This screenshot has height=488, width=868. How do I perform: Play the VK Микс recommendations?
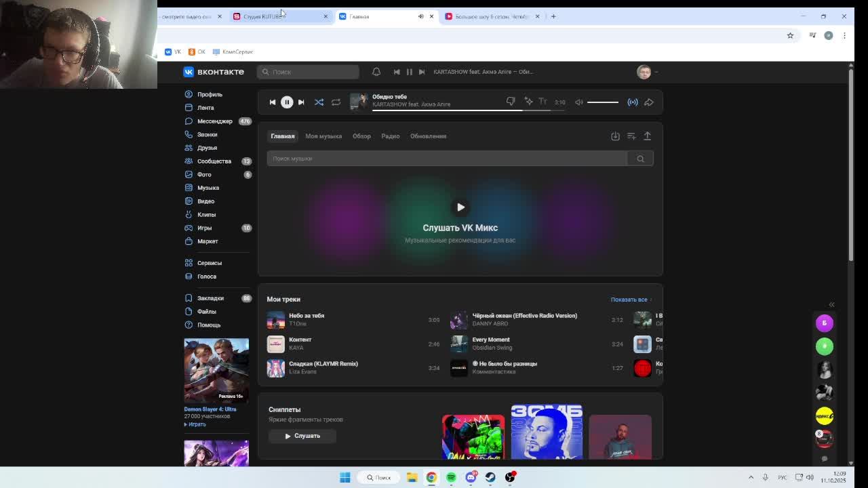coord(460,207)
